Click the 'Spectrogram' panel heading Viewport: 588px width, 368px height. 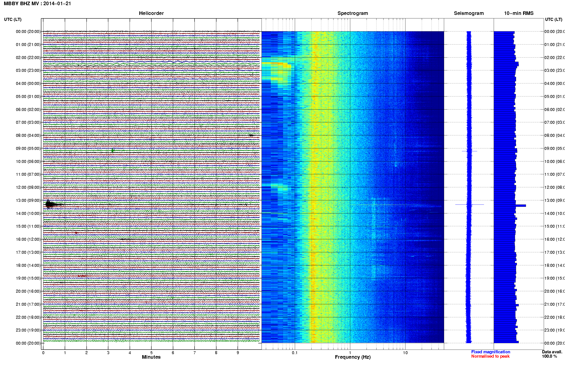click(353, 13)
